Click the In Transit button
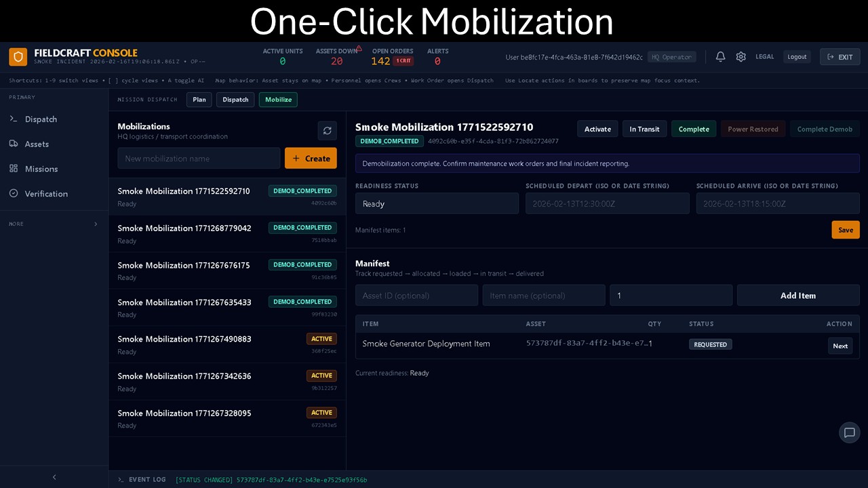The width and height of the screenshot is (868, 488). point(644,129)
